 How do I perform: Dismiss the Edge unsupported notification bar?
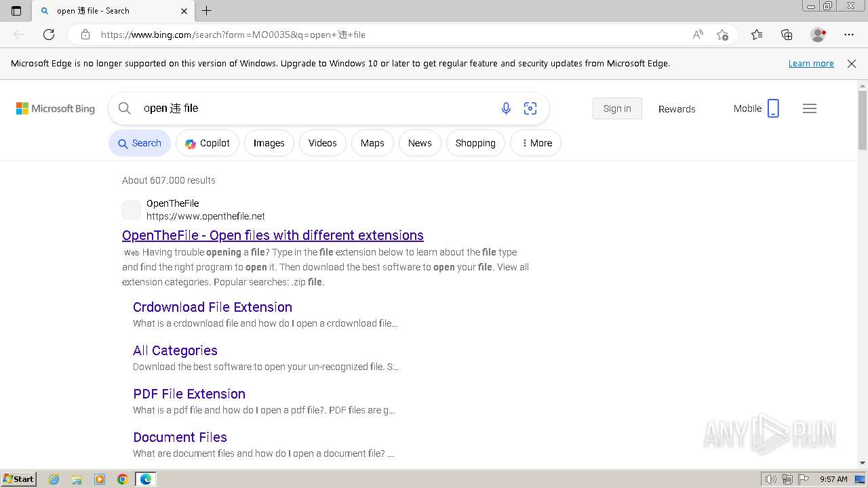coord(852,63)
